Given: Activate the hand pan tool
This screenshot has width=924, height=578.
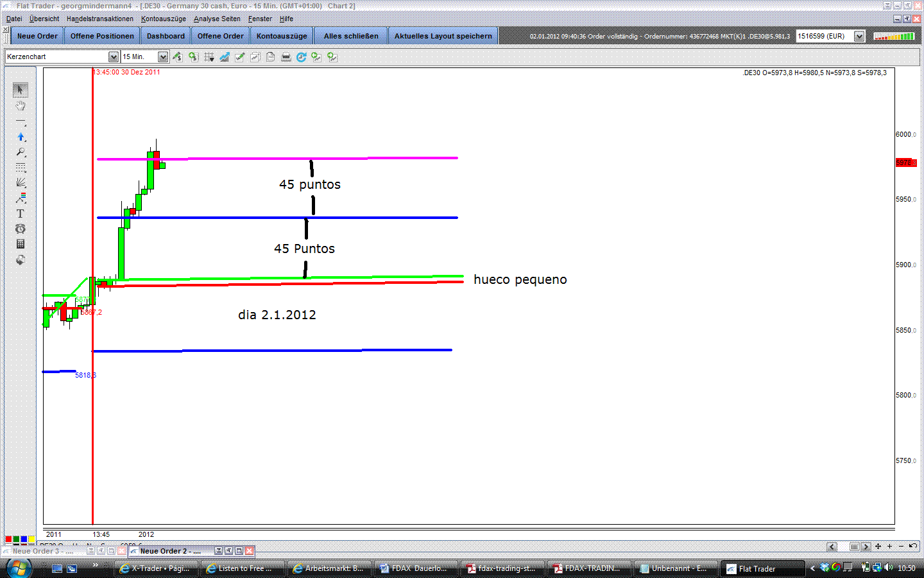Looking at the screenshot, I should coord(21,106).
